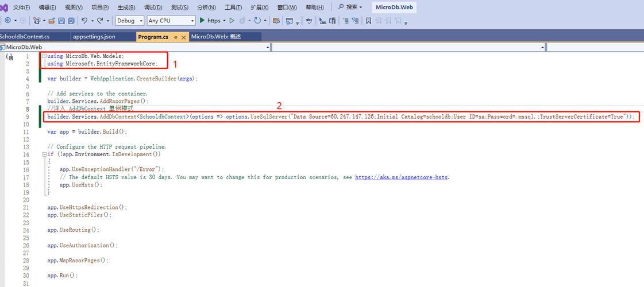Click the 搜索 search box
Viewport: 644px width, 287px height.
coord(350,7)
